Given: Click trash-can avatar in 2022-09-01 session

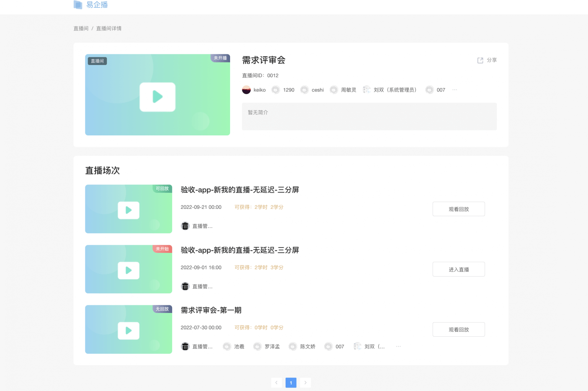Looking at the screenshot, I should (x=185, y=286).
